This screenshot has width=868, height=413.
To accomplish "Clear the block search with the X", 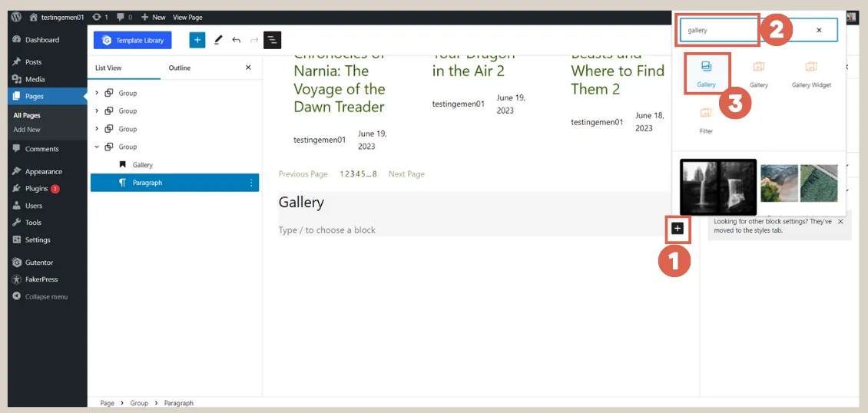I will tap(819, 31).
